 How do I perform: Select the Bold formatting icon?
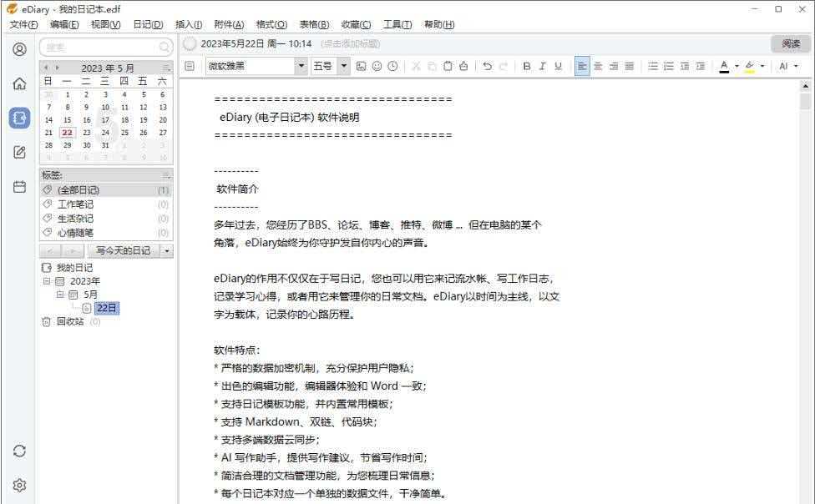pos(527,65)
